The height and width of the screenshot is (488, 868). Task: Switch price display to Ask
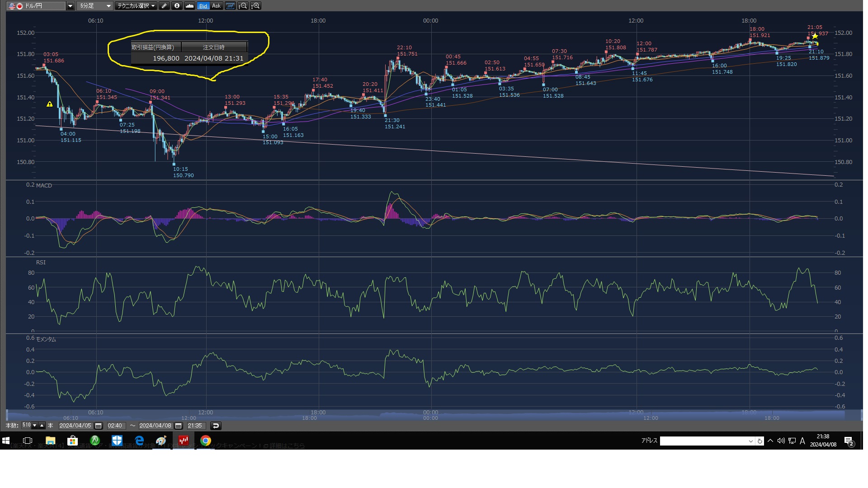pos(216,6)
